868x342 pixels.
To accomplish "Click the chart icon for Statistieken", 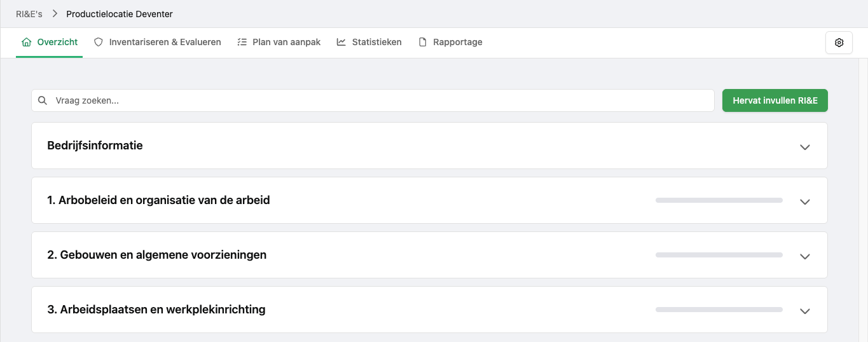I will [x=341, y=43].
